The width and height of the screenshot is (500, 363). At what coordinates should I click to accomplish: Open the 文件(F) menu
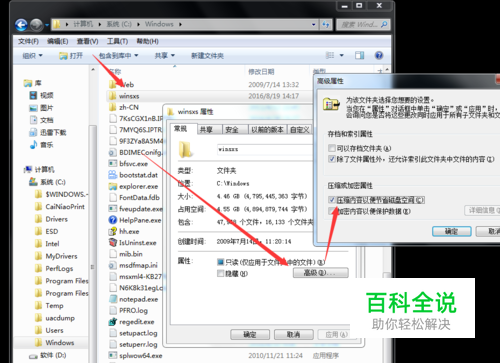(x=28, y=41)
